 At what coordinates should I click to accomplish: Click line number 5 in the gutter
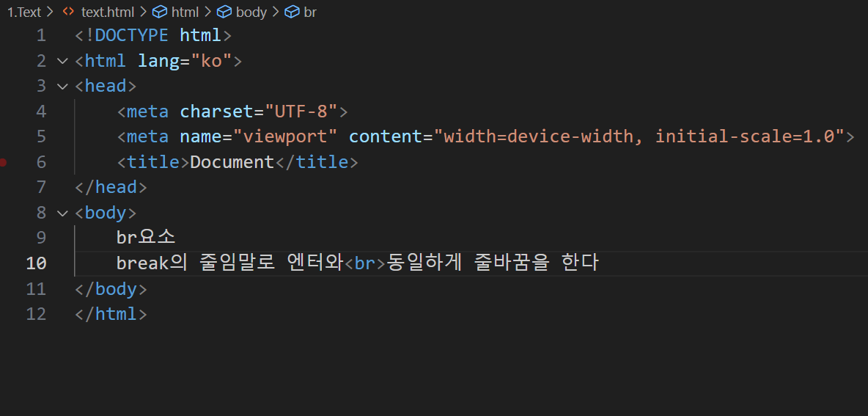point(41,136)
